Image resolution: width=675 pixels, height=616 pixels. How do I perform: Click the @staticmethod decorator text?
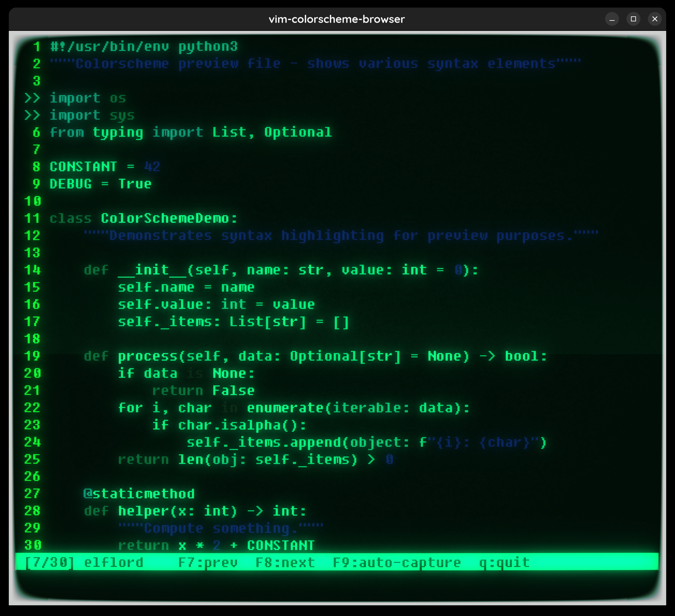[x=139, y=494]
